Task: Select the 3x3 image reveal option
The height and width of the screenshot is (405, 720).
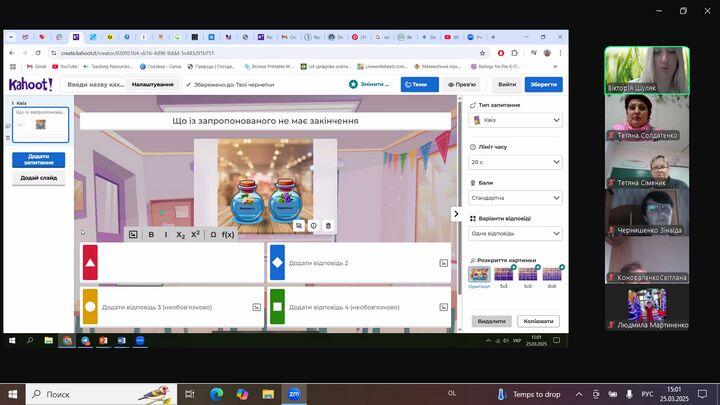Action: [503, 276]
